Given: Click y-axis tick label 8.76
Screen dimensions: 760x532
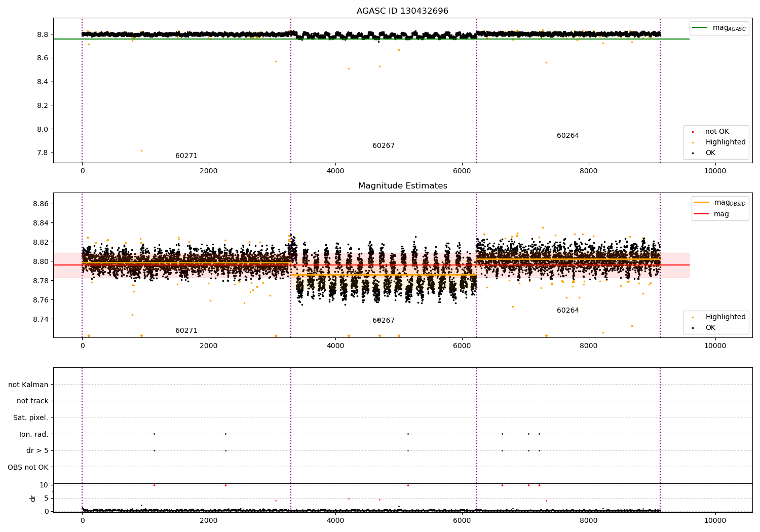Looking at the screenshot, I should 41,300.
